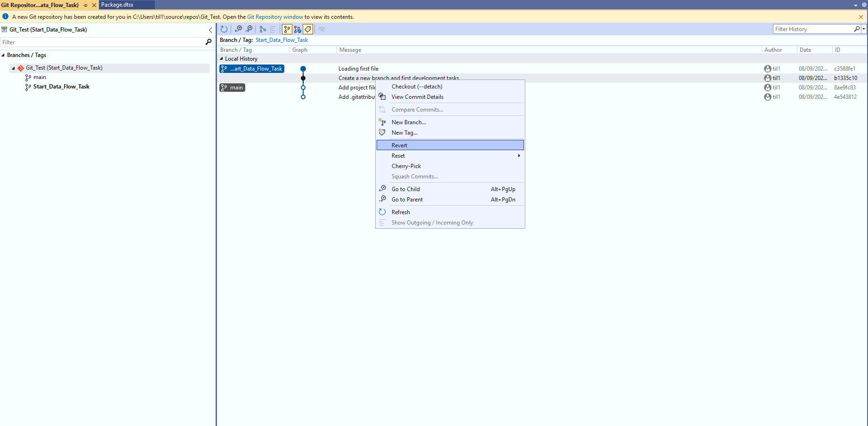Click the Git_Test repository icon in tree
The height and width of the screenshot is (426, 868).
[x=21, y=68]
